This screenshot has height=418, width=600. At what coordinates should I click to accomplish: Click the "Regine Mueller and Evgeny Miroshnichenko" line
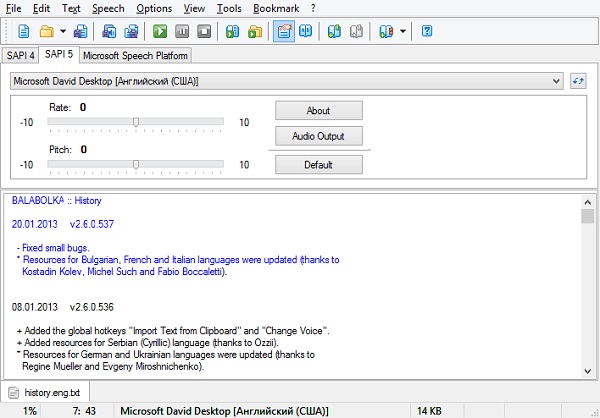(113, 367)
